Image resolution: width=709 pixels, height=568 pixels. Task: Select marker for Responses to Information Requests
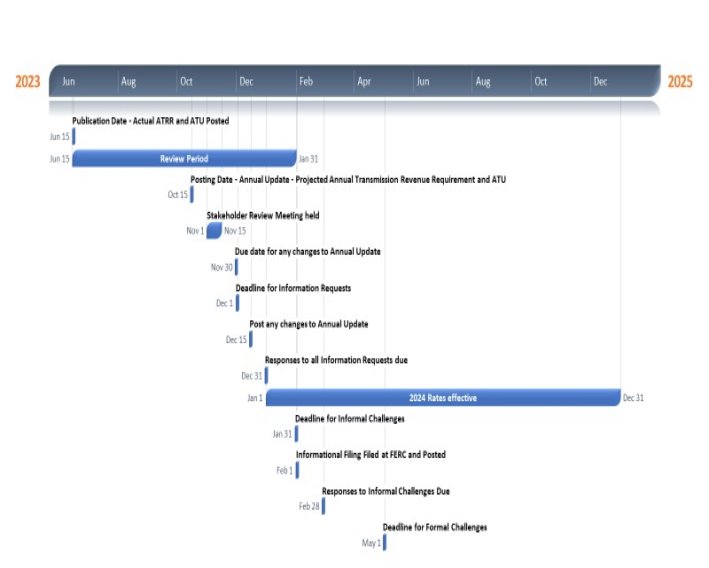point(266,375)
